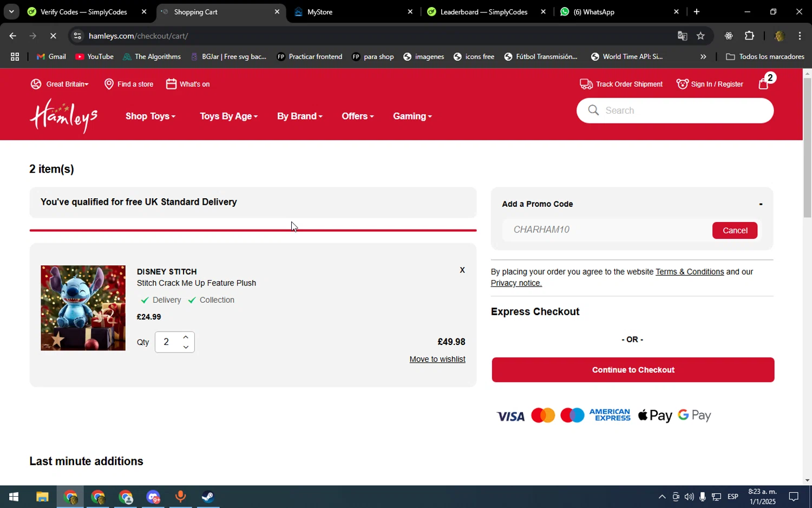Open The Algorithms bookmark
This screenshot has width=812, height=508.
tap(152, 56)
